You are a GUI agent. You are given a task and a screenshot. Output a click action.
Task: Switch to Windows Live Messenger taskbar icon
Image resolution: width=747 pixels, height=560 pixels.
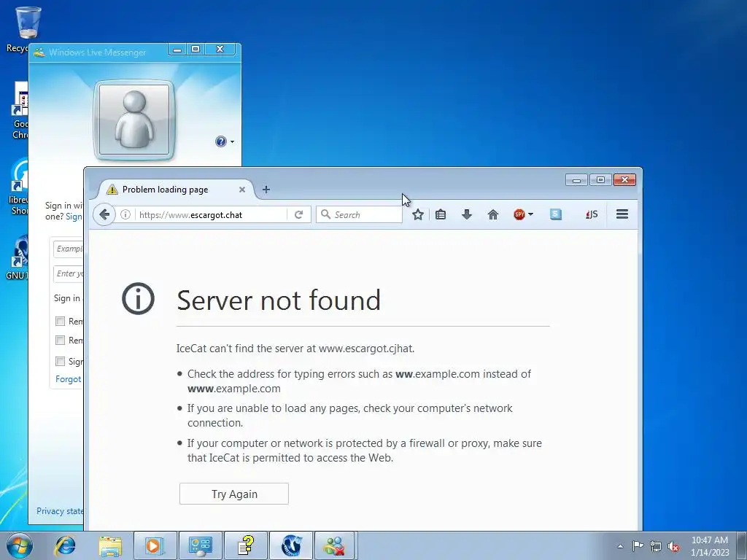334,545
